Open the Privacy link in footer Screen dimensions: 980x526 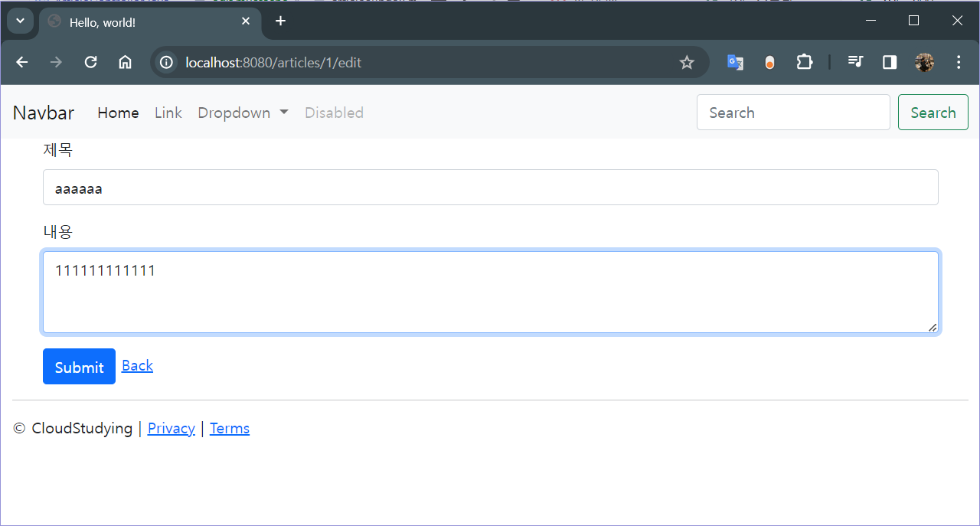171,429
